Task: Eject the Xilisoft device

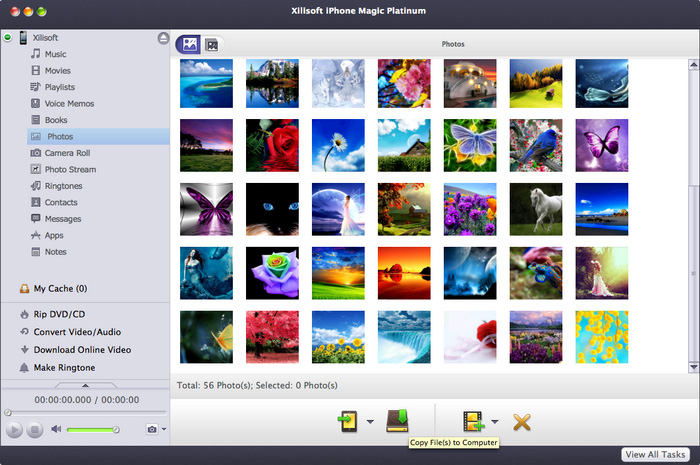Action: [162, 38]
